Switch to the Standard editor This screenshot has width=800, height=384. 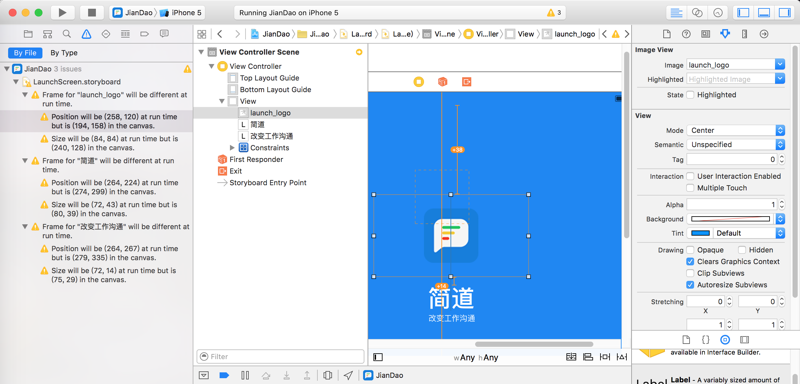[677, 13]
